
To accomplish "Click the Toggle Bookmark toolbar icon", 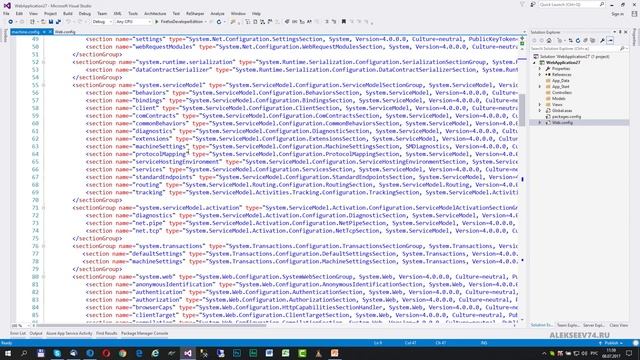I will (x=344, y=22).
